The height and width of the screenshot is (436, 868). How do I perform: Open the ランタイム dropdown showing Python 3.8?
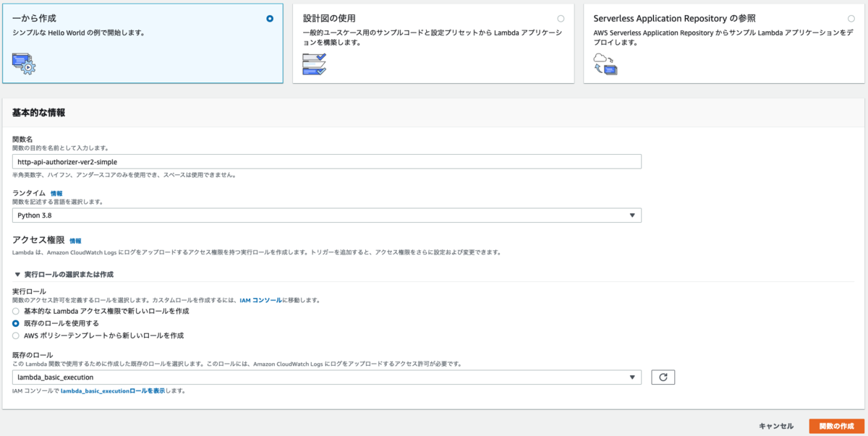click(x=325, y=215)
